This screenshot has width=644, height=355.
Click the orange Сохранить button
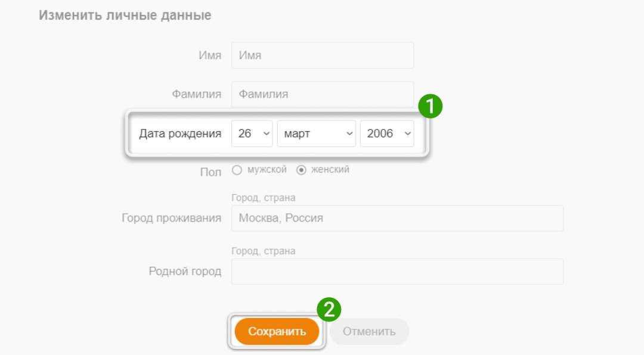coord(277,332)
